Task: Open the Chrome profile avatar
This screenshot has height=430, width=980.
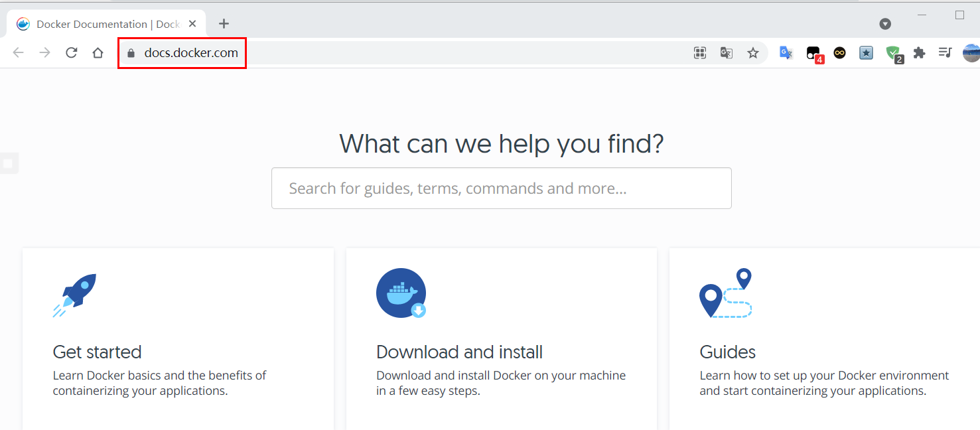Action: point(971,53)
